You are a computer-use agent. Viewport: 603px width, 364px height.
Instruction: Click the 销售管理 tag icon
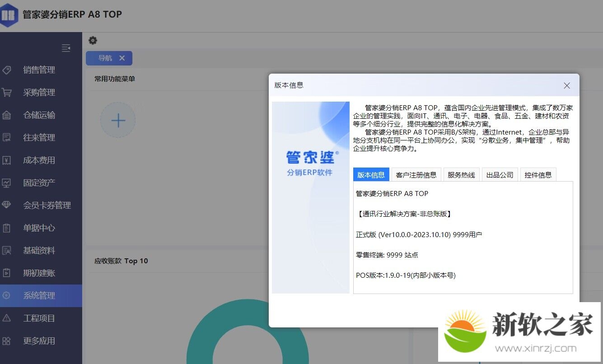6,70
